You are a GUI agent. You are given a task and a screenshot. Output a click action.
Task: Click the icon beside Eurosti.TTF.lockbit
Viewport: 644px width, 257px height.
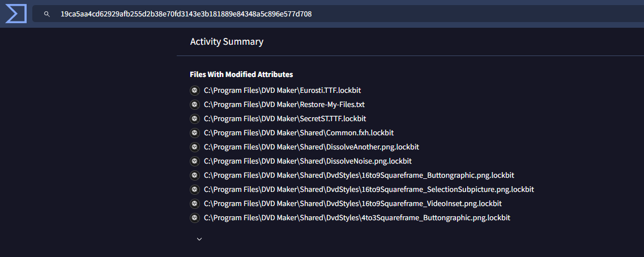(195, 91)
